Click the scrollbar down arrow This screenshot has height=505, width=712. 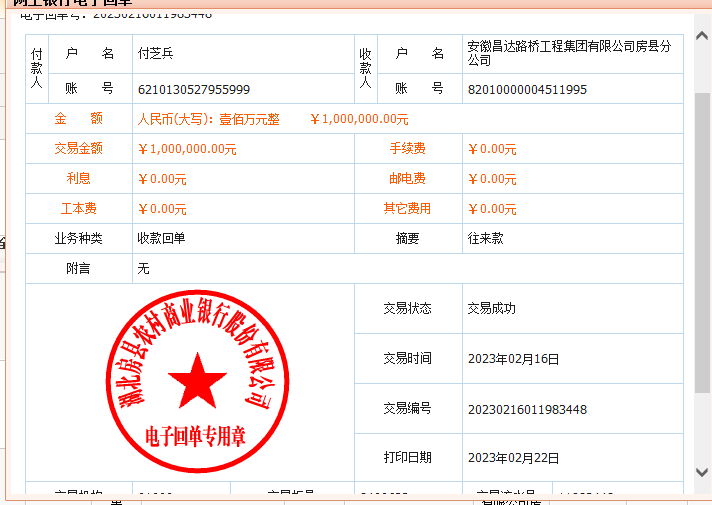click(x=702, y=472)
